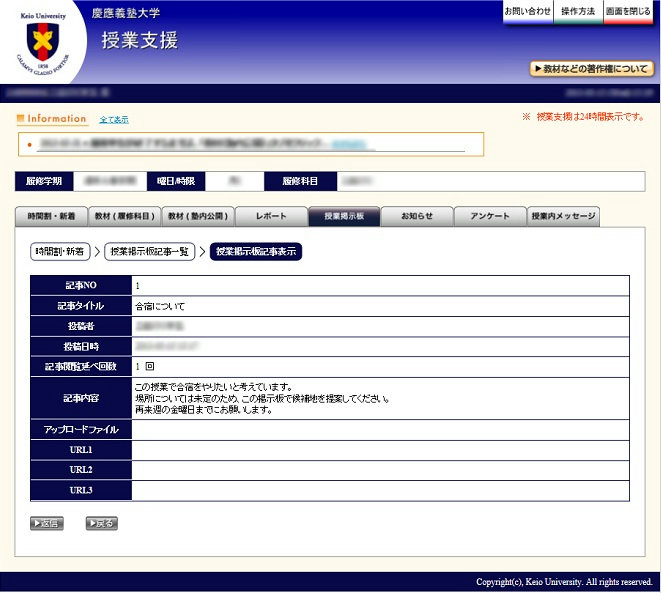Click the 時間割・新着 breadcrumb
Viewport: 661px width, 593px height.
click(61, 252)
